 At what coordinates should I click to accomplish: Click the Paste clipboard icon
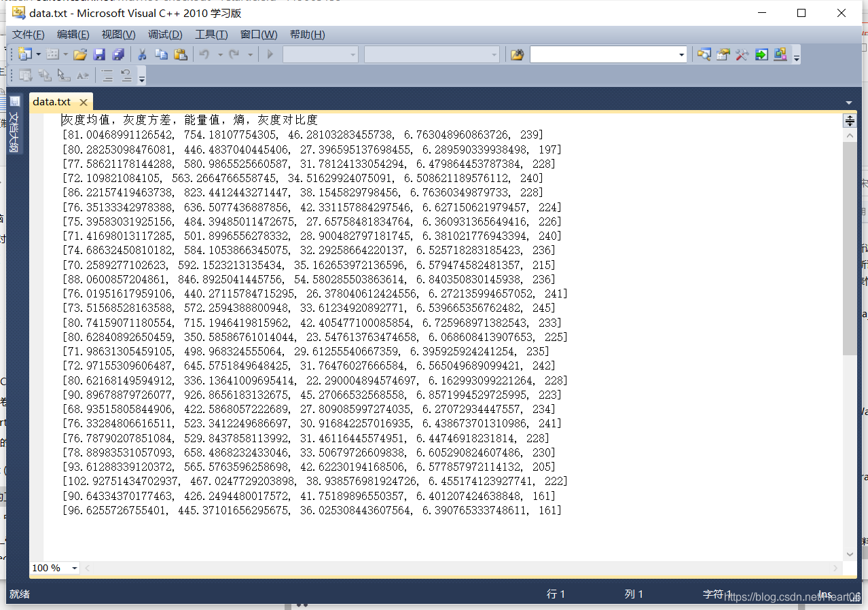pyautogui.click(x=180, y=54)
